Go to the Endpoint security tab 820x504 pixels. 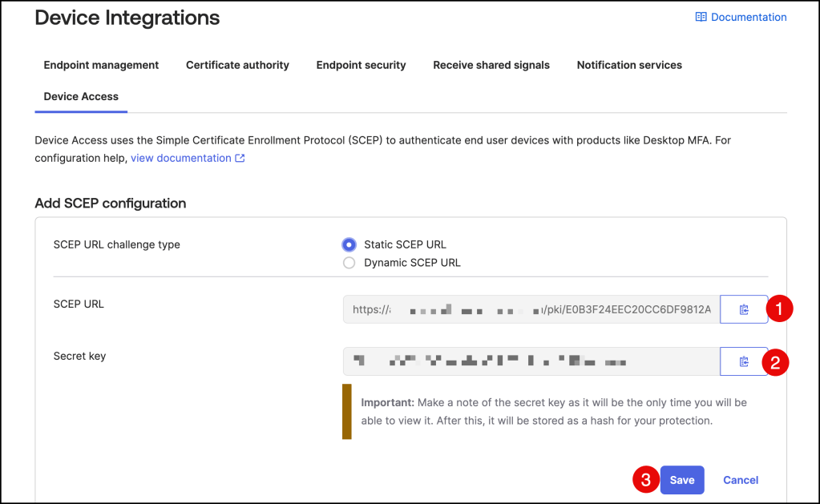tap(361, 65)
